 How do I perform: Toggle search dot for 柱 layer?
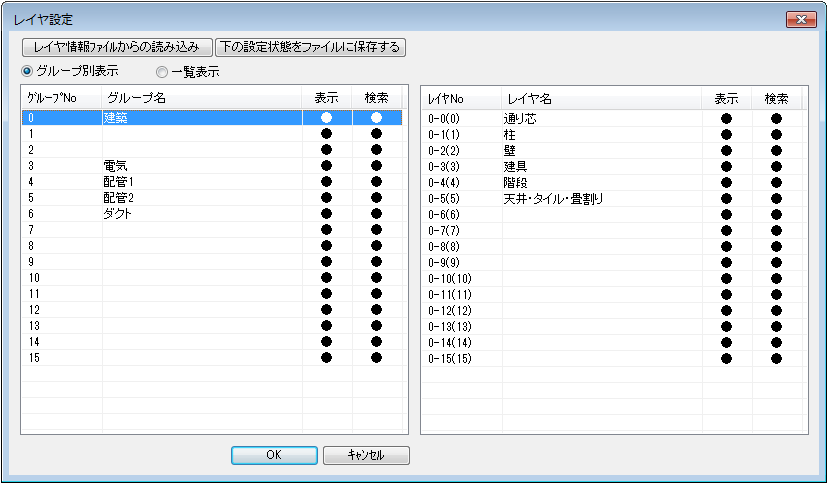click(x=776, y=134)
